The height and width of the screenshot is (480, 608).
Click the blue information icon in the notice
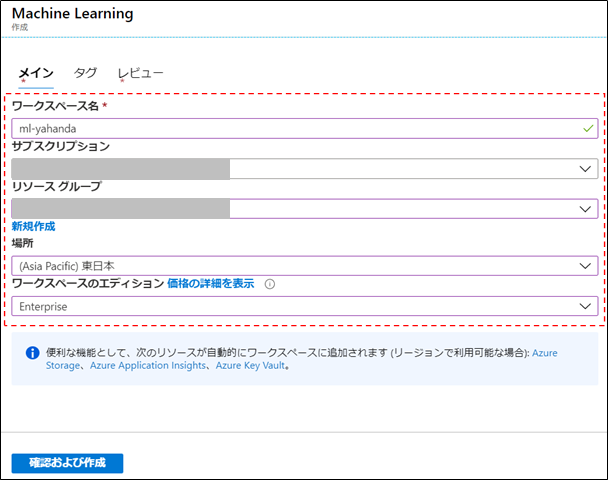point(33,353)
